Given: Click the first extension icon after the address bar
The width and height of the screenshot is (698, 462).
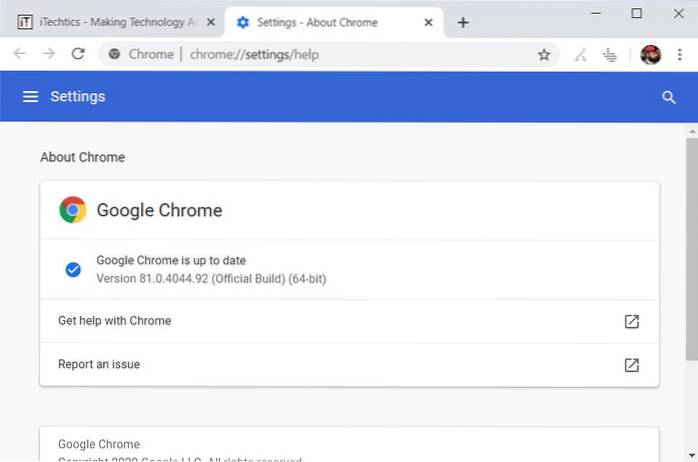Looking at the screenshot, I should [x=580, y=55].
